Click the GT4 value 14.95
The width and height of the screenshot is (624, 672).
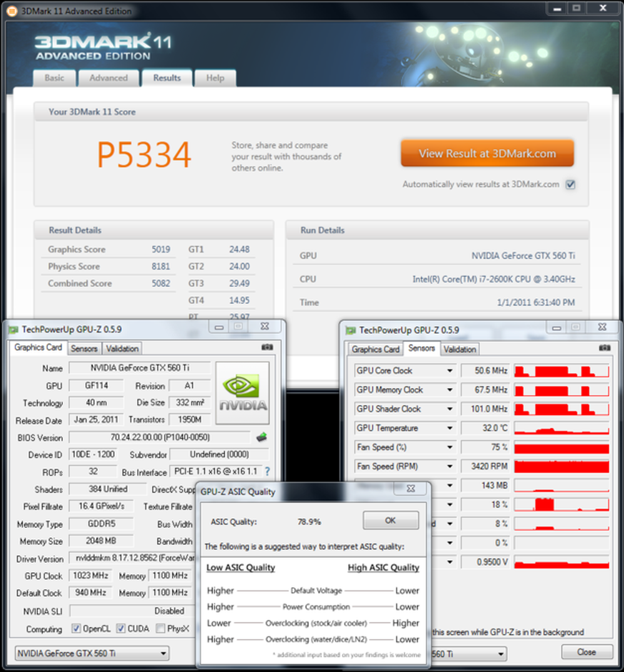pyautogui.click(x=239, y=300)
